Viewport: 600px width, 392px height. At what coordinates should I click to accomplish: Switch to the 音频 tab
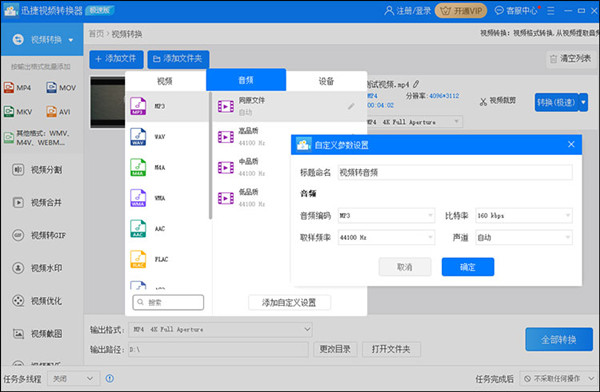[246, 80]
